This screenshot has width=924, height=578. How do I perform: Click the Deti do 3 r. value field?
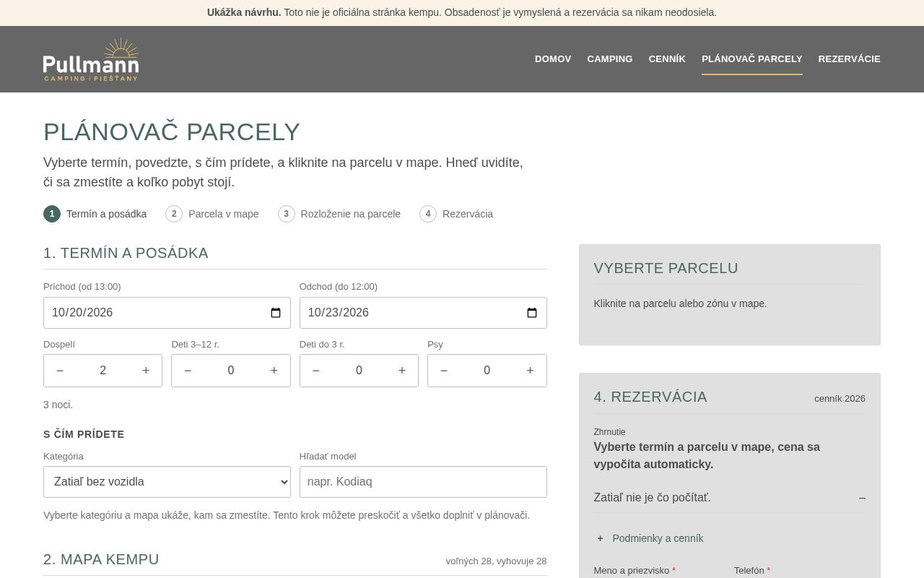[x=359, y=371]
